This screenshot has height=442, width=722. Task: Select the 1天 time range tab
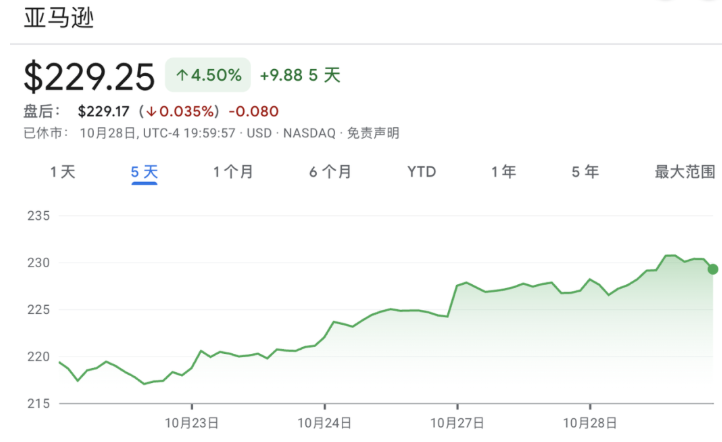click(63, 172)
